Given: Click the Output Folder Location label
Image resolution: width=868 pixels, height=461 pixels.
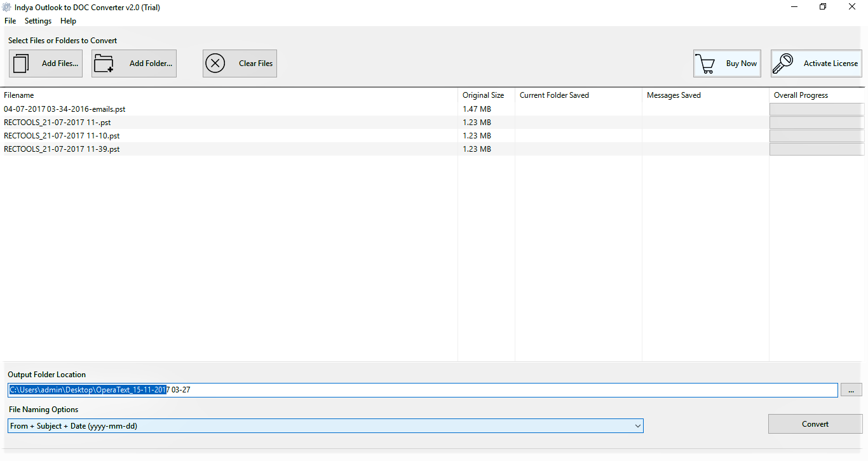Looking at the screenshot, I should 46,375.
